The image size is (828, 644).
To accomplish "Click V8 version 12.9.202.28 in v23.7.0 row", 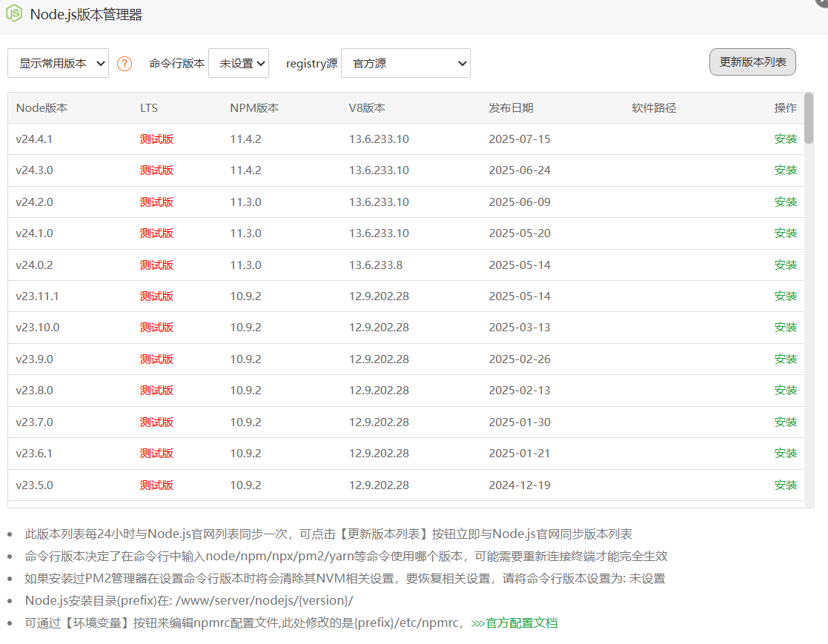I will [x=379, y=422].
